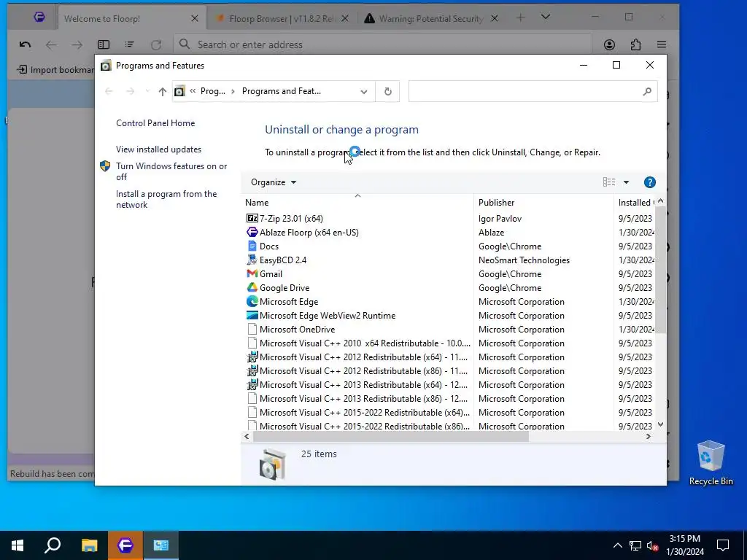
Task: Expand the address bar history dropdown
Action: click(364, 91)
